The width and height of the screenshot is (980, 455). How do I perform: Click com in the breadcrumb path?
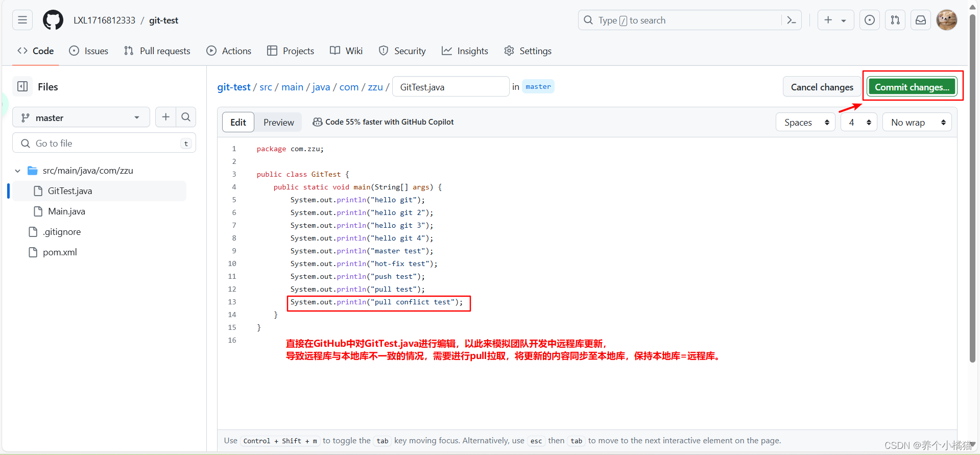coord(349,87)
